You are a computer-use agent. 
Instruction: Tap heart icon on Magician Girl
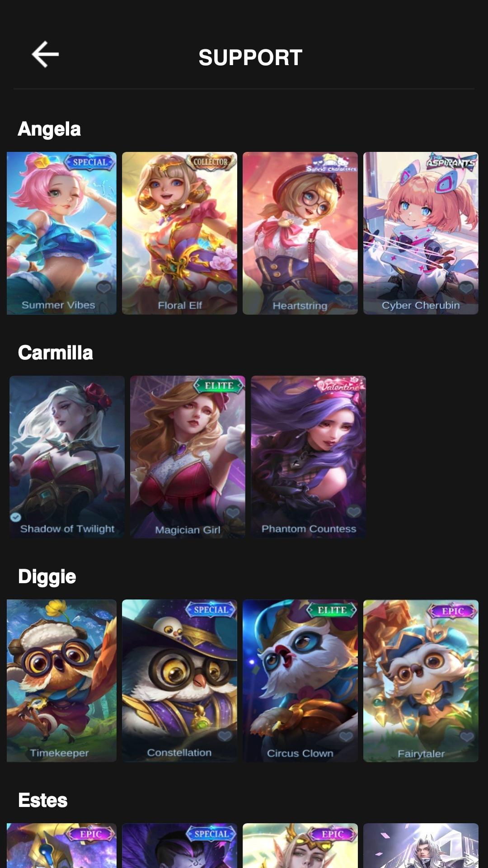[x=233, y=511]
